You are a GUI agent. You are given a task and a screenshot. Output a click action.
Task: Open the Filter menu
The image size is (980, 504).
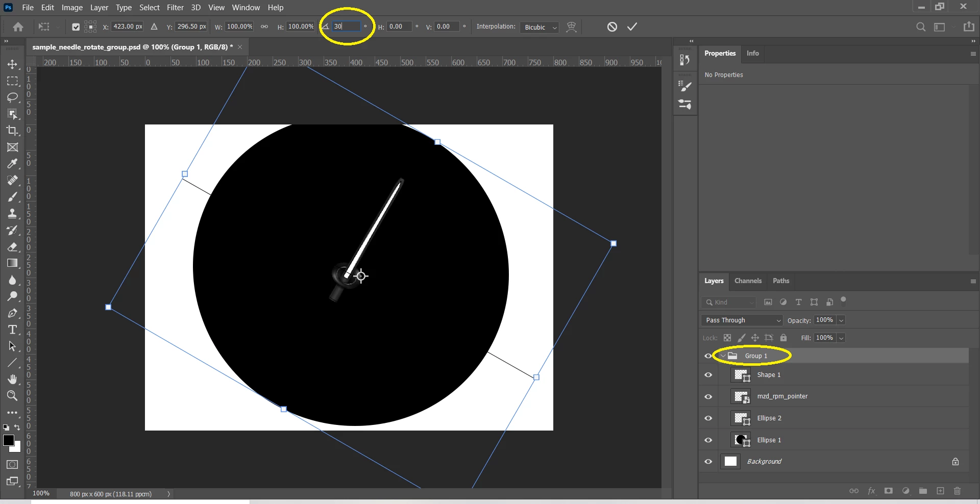pyautogui.click(x=175, y=8)
